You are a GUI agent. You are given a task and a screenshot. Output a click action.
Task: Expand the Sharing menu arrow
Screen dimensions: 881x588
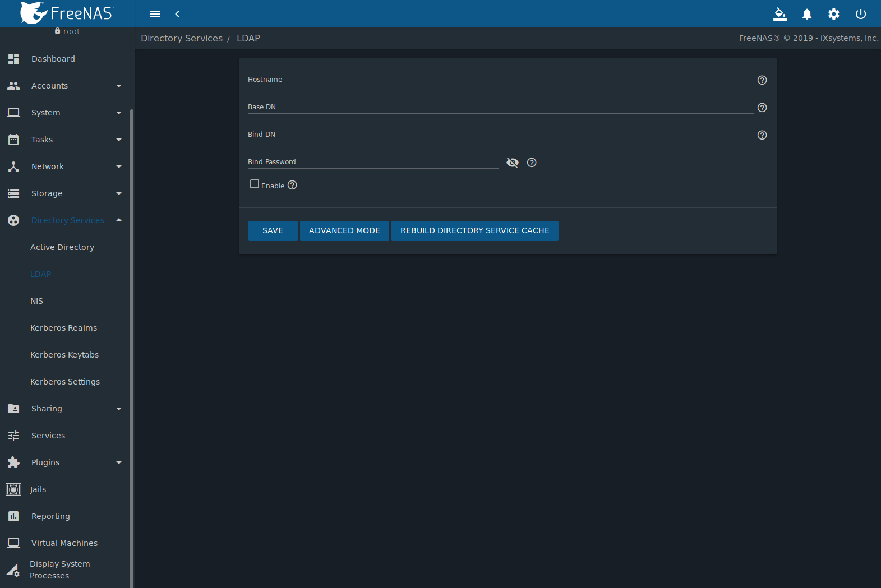(119, 409)
